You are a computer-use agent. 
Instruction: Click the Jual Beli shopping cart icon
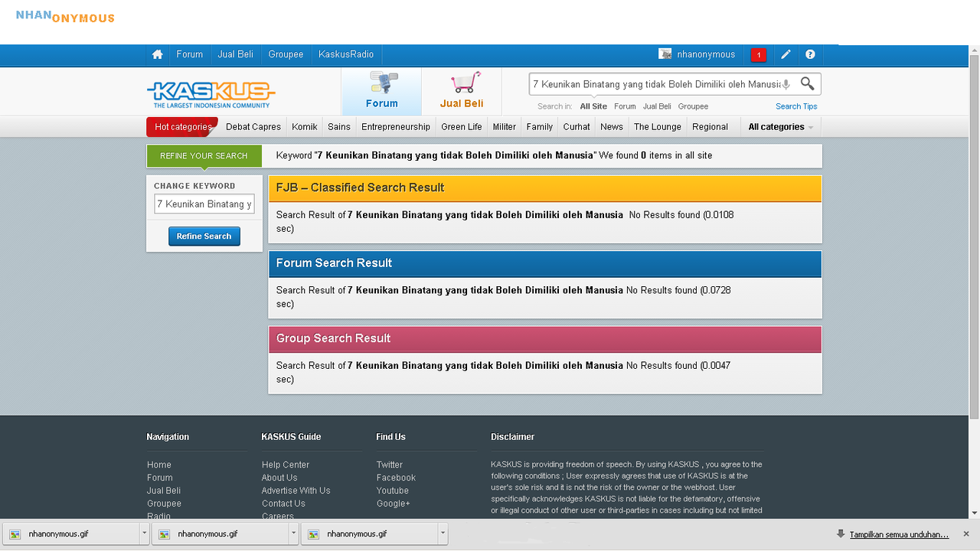pyautogui.click(x=465, y=83)
